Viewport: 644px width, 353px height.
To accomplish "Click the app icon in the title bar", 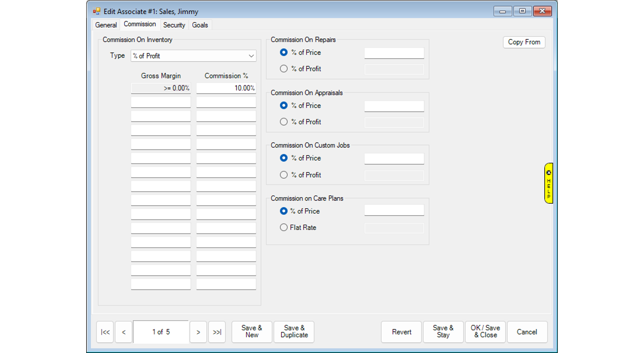I will tap(97, 12).
